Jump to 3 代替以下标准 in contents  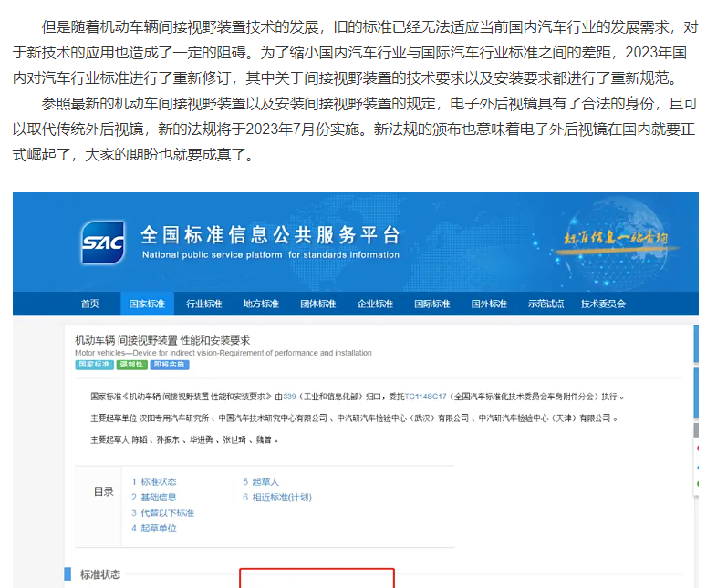[x=162, y=512]
